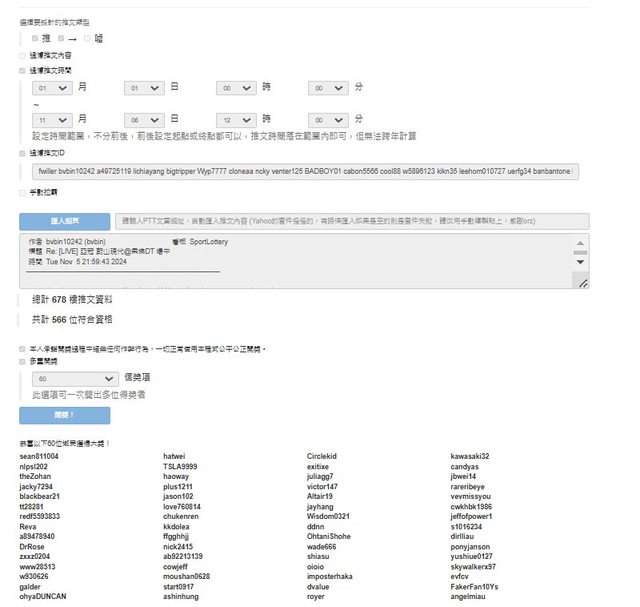Toggle the → comment type checkbox
Image resolution: width=640 pixels, height=607 pixels.
coord(61,38)
